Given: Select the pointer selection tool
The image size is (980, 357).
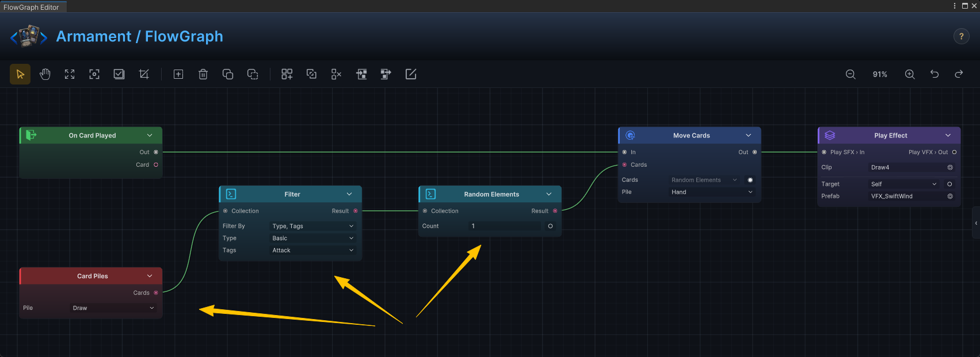Looking at the screenshot, I should coord(20,74).
